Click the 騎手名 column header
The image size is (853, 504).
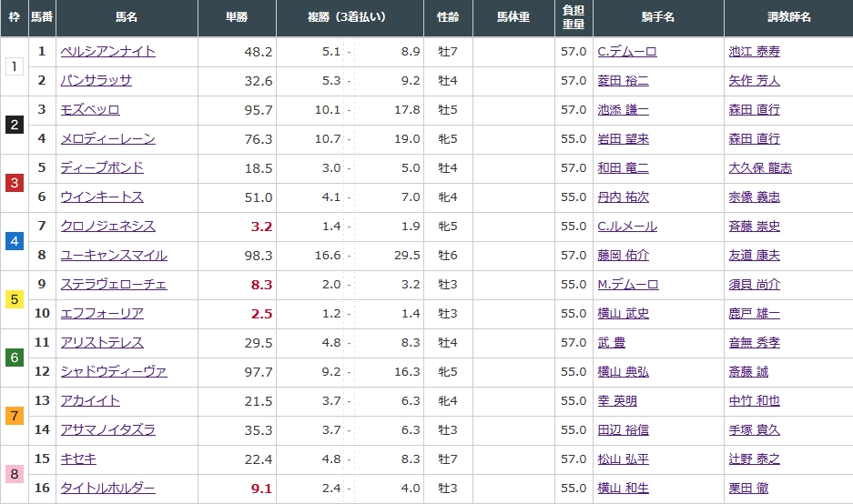657,17
